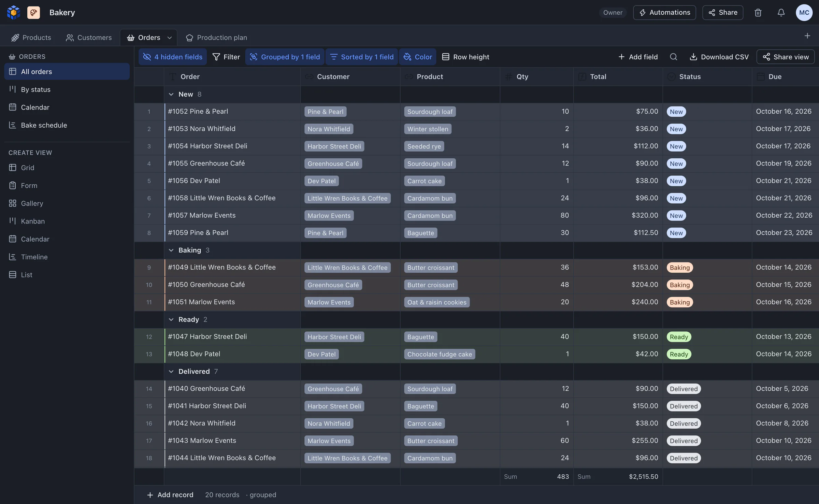Create a new Grid view
Screen dimensions: 819x504
pos(67,168)
